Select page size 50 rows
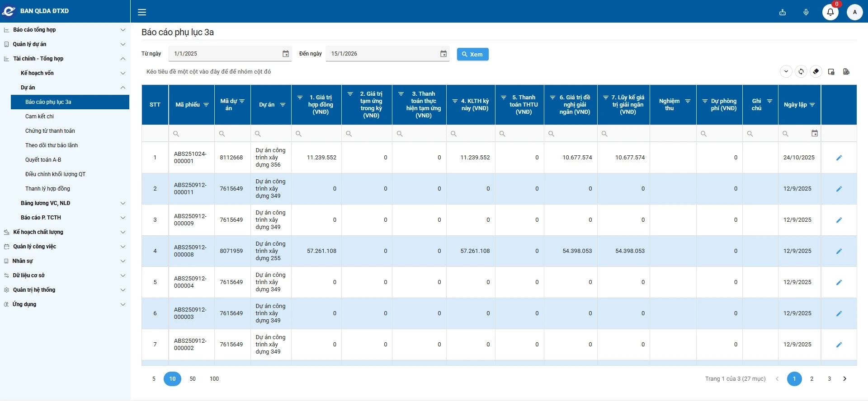868x415 pixels. pyautogui.click(x=193, y=379)
